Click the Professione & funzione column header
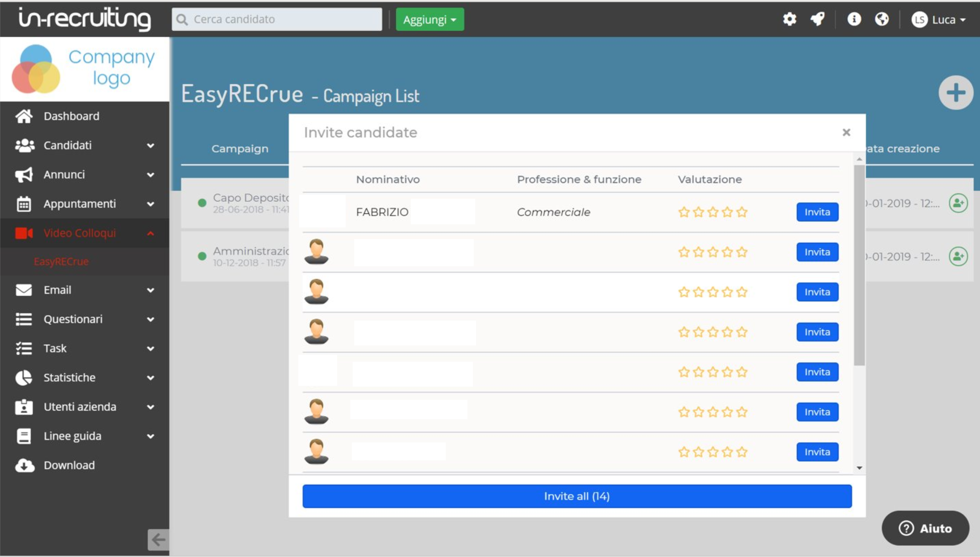Image resolution: width=980 pixels, height=557 pixels. 579,179
